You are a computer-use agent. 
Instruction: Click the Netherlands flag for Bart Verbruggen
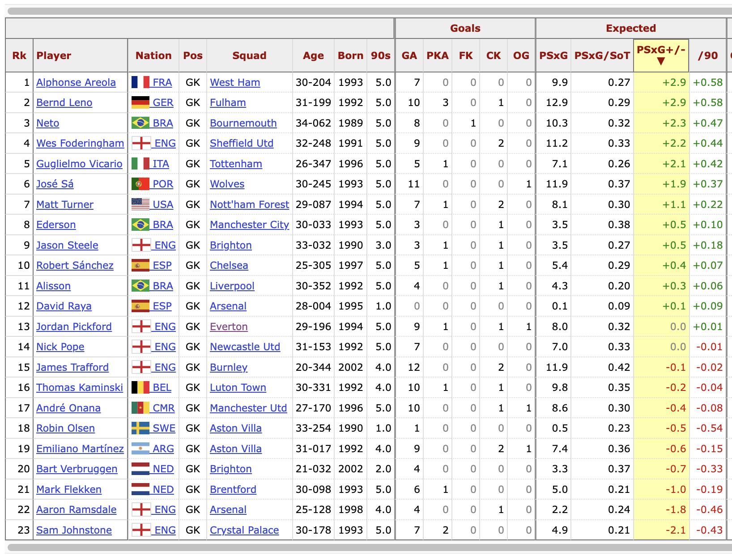click(140, 469)
